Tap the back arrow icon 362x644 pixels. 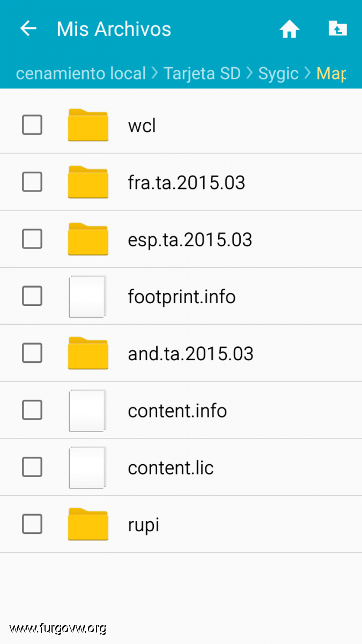click(x=28, y=28)
